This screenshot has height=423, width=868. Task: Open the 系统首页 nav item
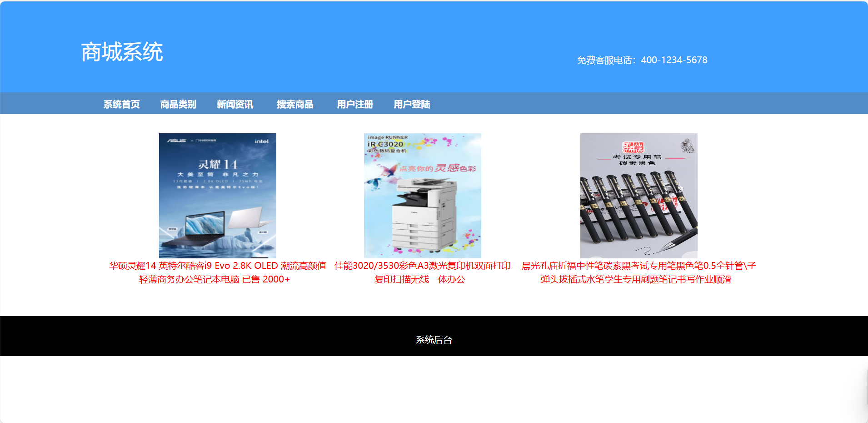coord(121,104)
